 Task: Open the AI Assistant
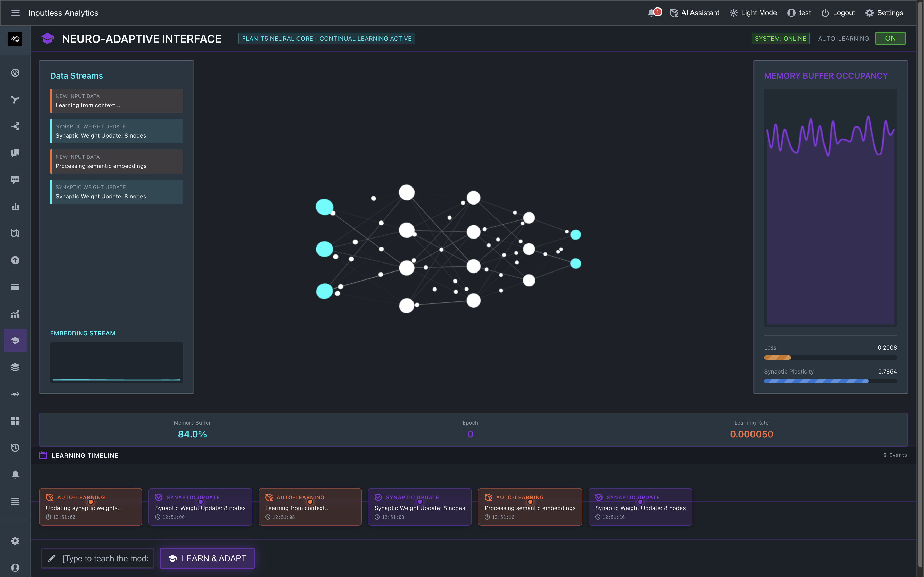(694, 13)
